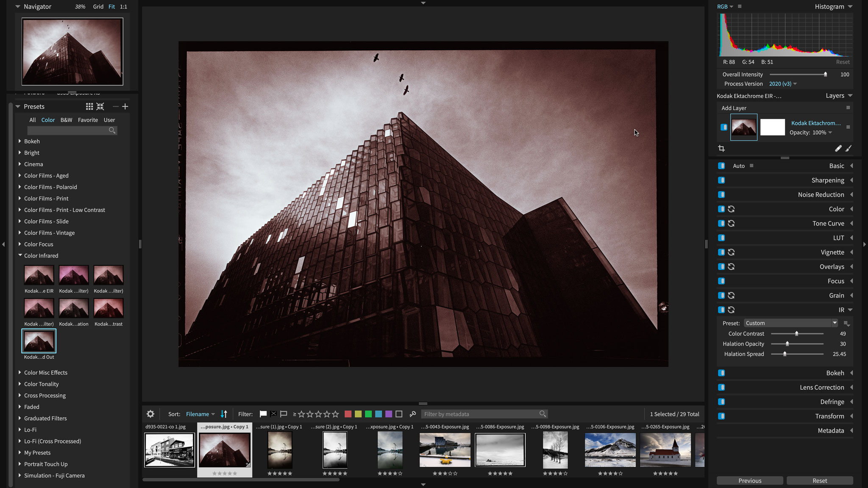Click the Crop tool icon in layers panel
This screenshot has height=488, width=868.
click(x=722, y=148)
